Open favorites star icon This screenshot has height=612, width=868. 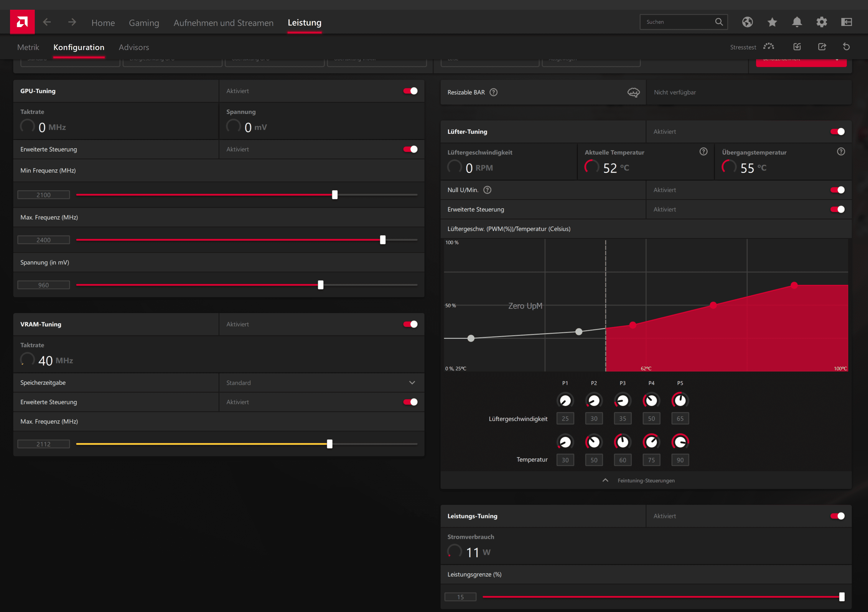(772, 22)
